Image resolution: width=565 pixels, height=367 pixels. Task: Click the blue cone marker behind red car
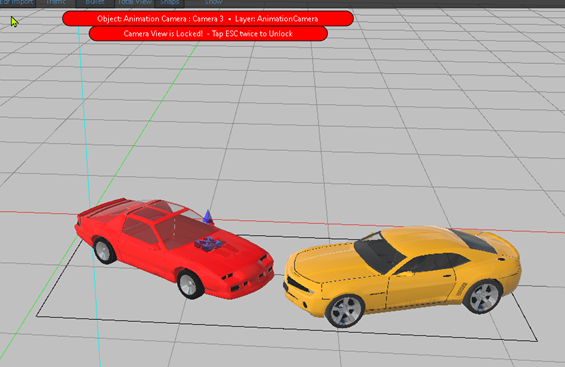[208, 217]
